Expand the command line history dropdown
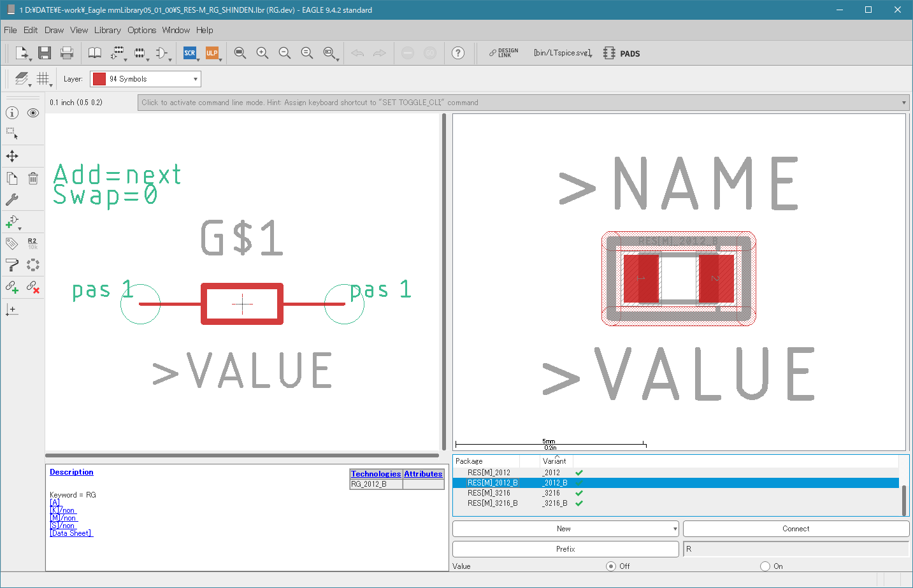The height and width of the screenshot is (588, 913). [x=903, y=103]
